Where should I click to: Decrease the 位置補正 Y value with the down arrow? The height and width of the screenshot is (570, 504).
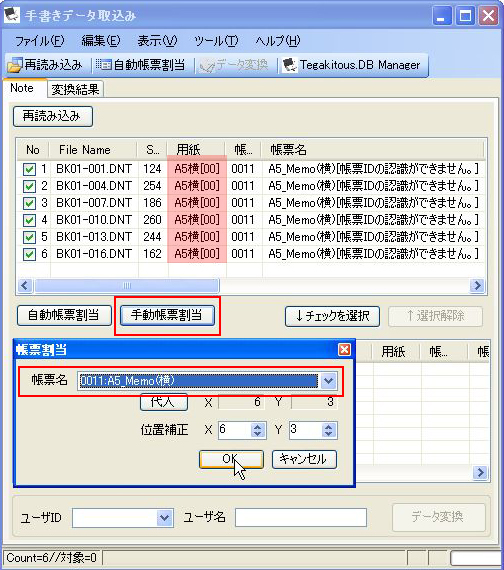pos(328,434)
